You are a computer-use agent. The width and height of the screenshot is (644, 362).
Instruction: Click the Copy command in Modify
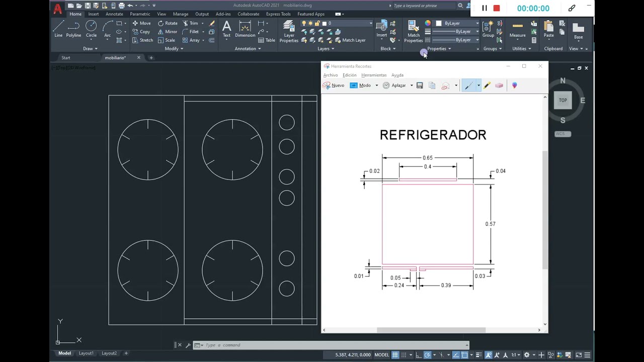[x=141, y=32]
